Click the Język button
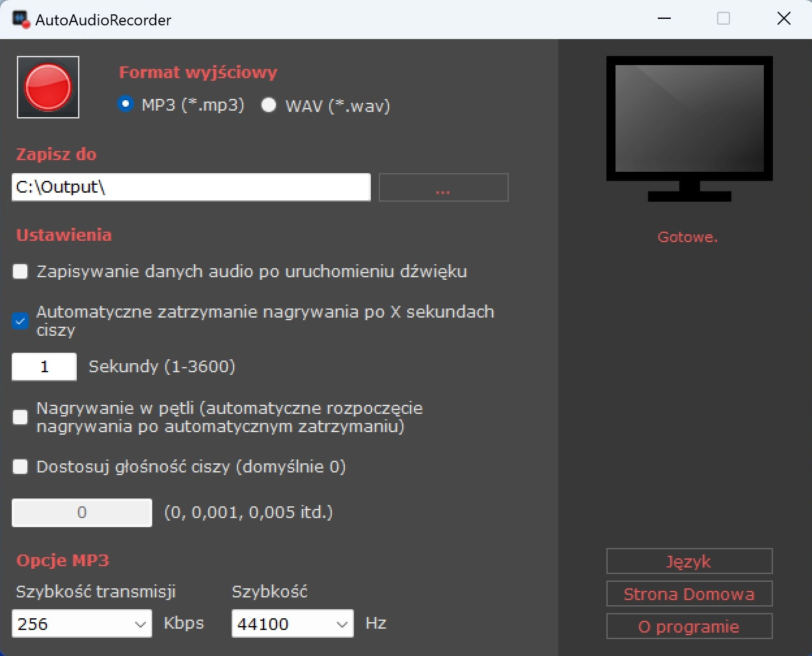Screen dimensions: 812x656 coord(690,561)
